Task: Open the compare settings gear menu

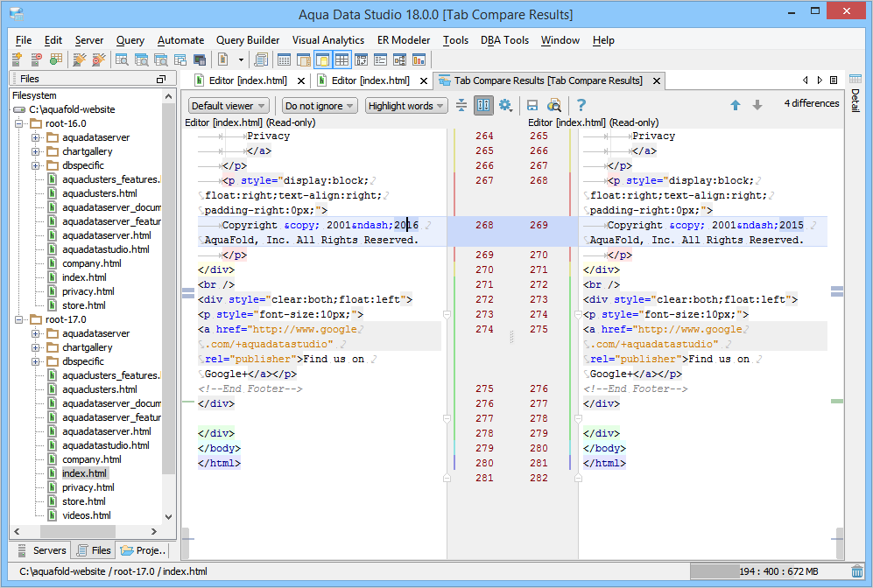Action: [x=505, y=105]
